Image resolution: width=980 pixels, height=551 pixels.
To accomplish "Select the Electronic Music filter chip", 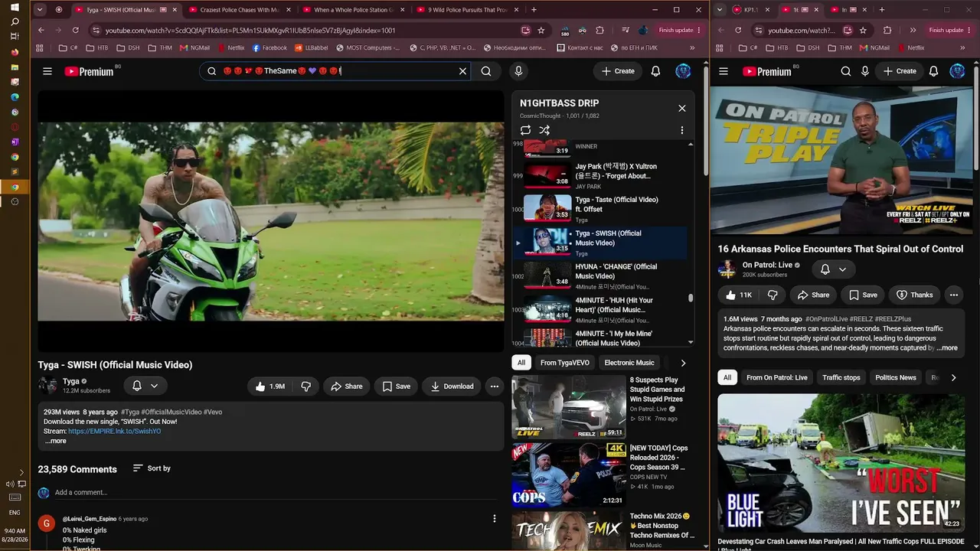I will (629, 363).
